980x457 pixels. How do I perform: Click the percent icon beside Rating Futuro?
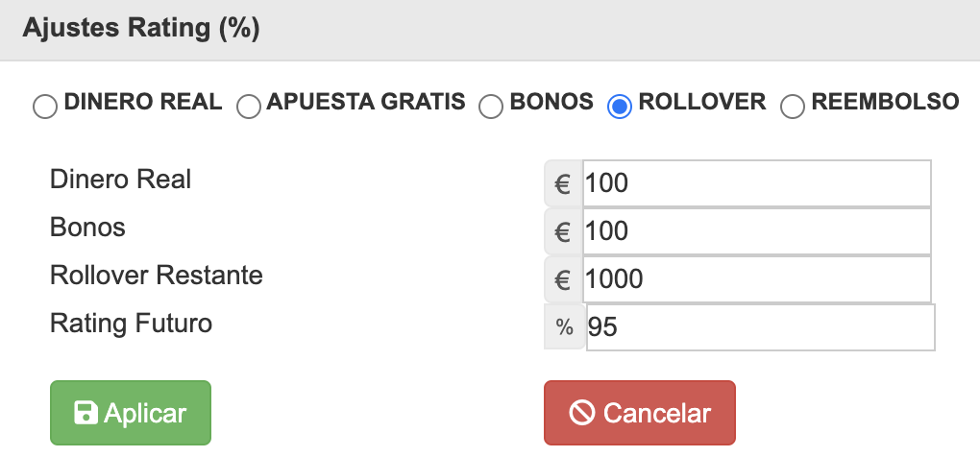coord(565,327)
